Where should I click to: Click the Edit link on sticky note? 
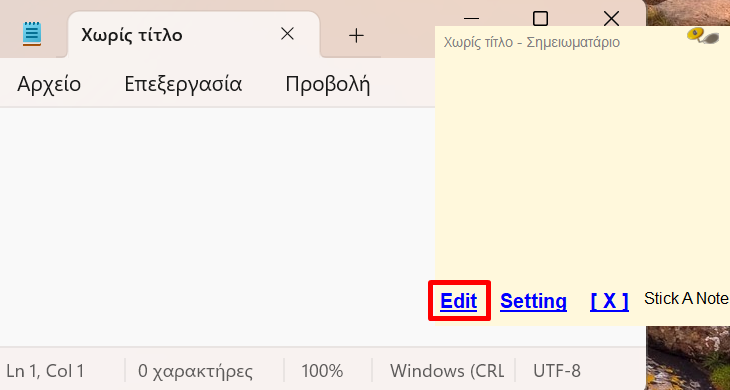click(x=459, y=301)
